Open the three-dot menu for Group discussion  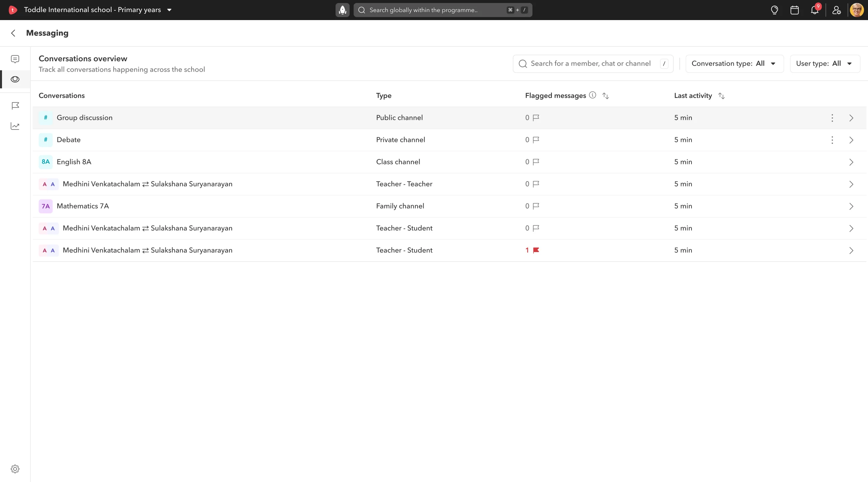[832, 118]
